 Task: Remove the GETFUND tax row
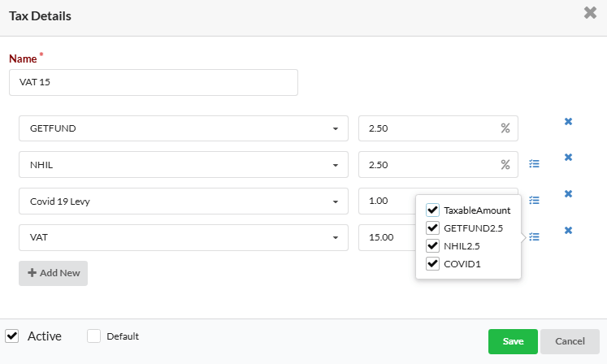point(568,122)
